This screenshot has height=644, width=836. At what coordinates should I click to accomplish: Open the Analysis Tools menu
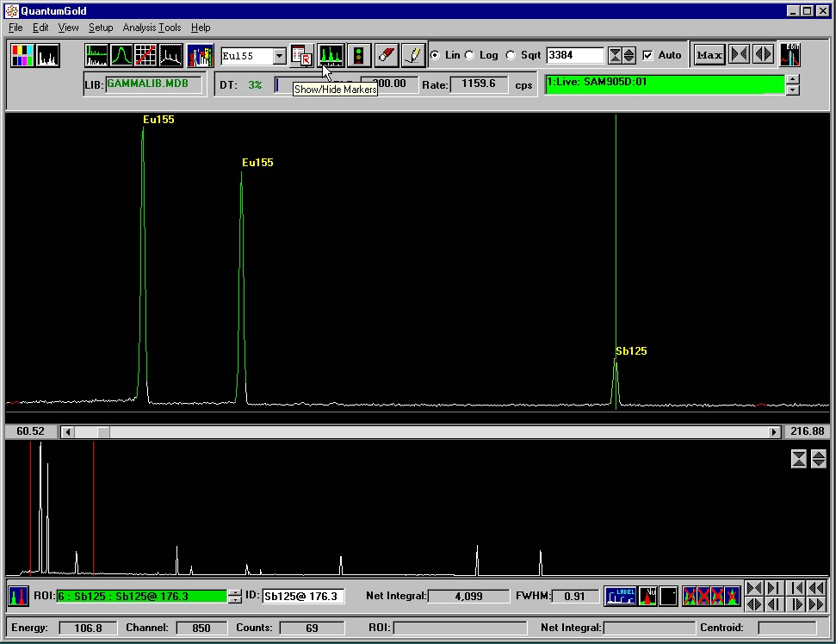[152, 28]
